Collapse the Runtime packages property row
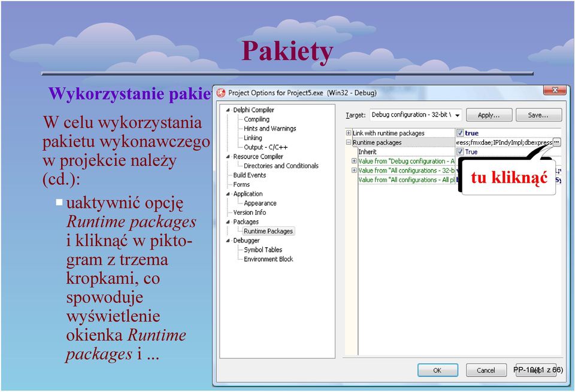575x392 pixels. pos(349,142)
